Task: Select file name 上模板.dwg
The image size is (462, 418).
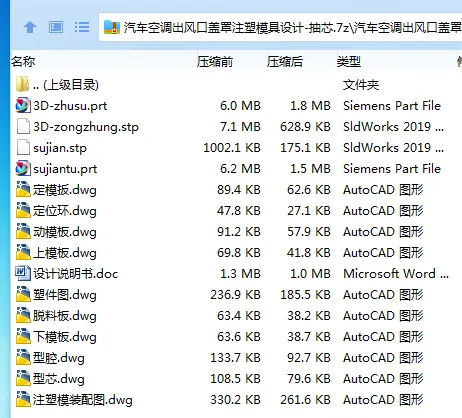Action: pos(65,253)
